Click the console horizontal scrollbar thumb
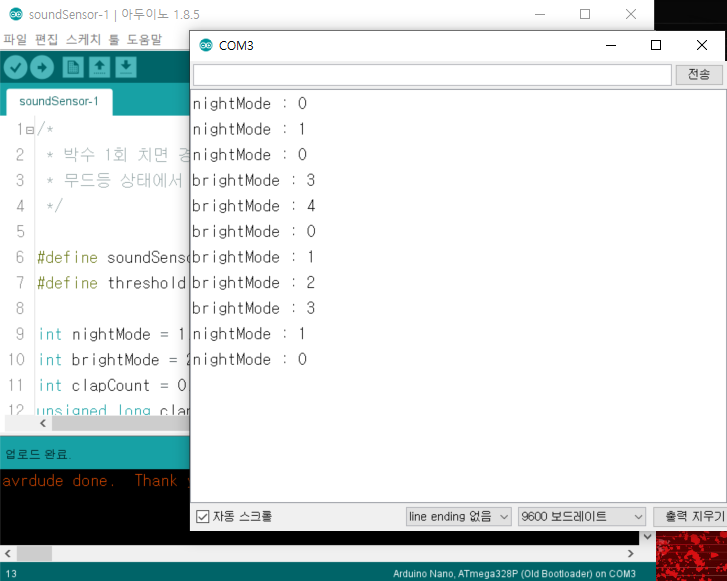 coord(34,553)
